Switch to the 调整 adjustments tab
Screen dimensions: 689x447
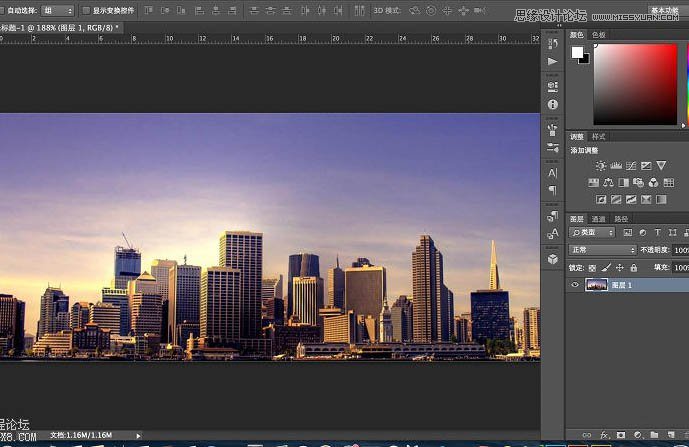click(577, 137)
